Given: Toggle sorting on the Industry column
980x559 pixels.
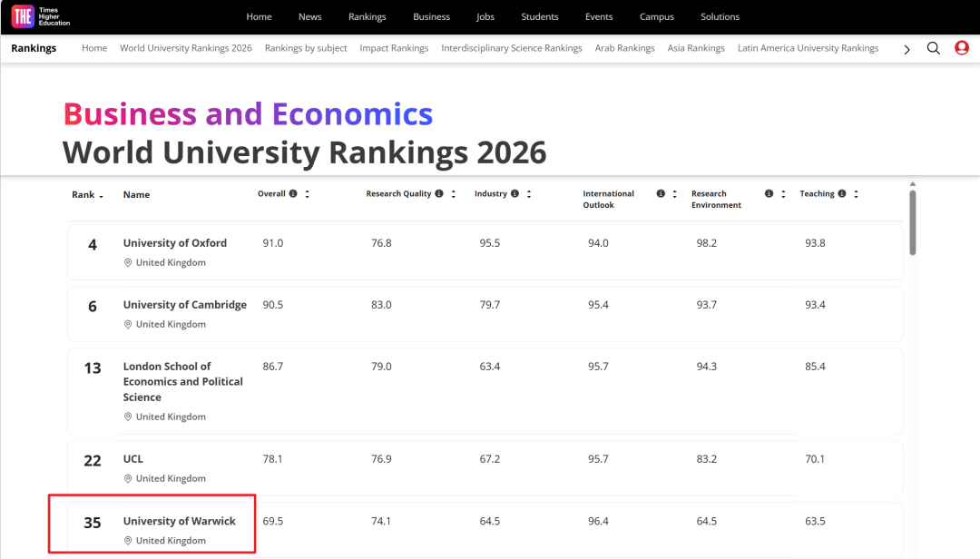Looking at the screenshot, I should coord(527,193).
